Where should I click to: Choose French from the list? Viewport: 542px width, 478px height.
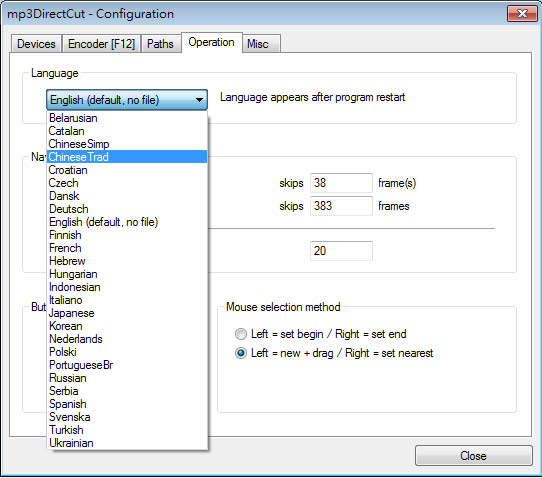point(127,248)
